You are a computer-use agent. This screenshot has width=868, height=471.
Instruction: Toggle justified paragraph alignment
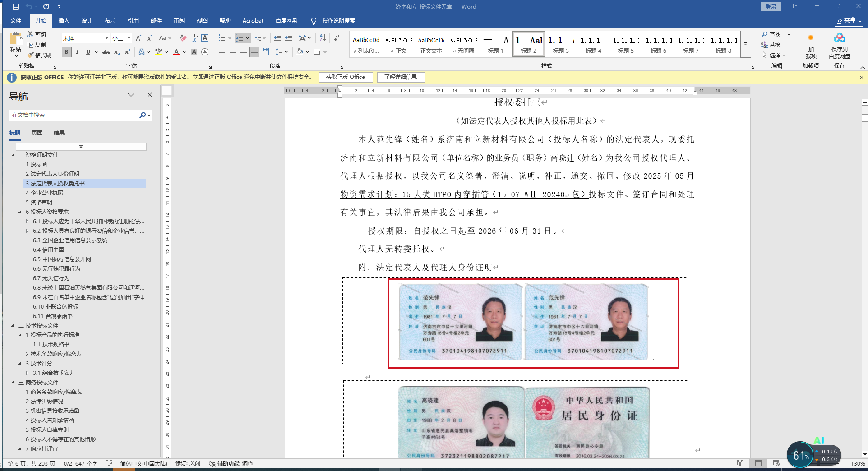pos(254,52)
